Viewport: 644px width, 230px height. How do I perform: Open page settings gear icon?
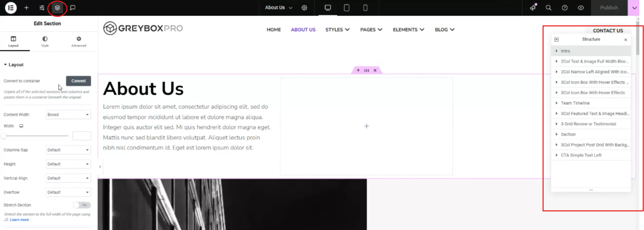(304, 8)
